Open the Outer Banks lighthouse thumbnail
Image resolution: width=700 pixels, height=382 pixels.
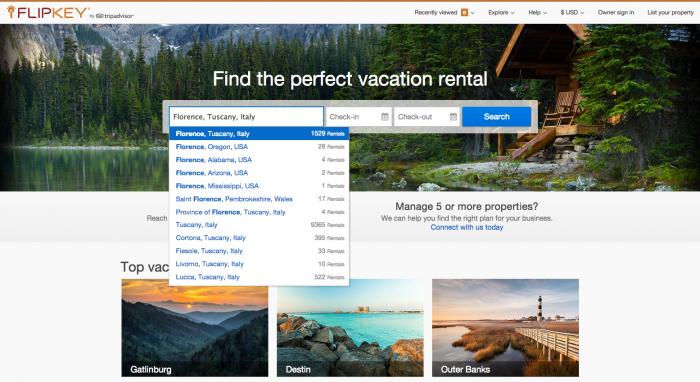[505, 328]
